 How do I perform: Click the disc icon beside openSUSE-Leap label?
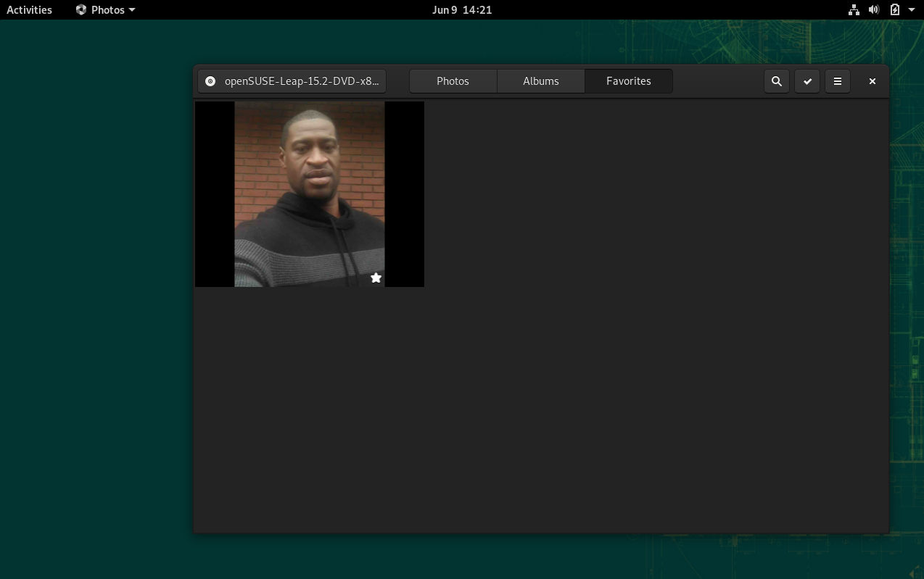coord(210,81)
